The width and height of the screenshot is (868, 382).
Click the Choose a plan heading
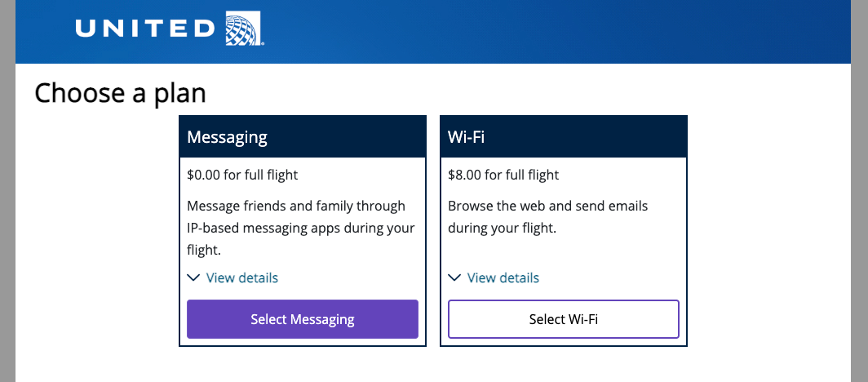[120, 93]
